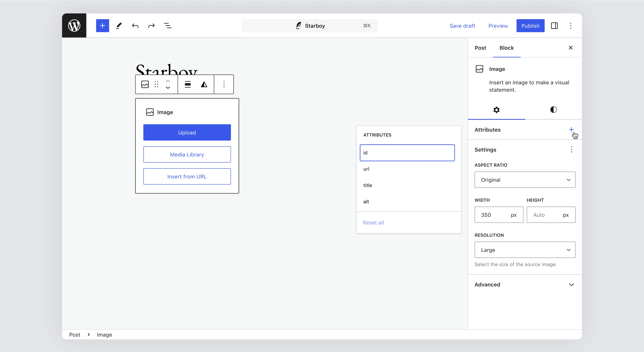The height and width of the screenshot is (352, 644).
Task: Open the Resolution Large dropdown
Action: (x=525, y=250)
